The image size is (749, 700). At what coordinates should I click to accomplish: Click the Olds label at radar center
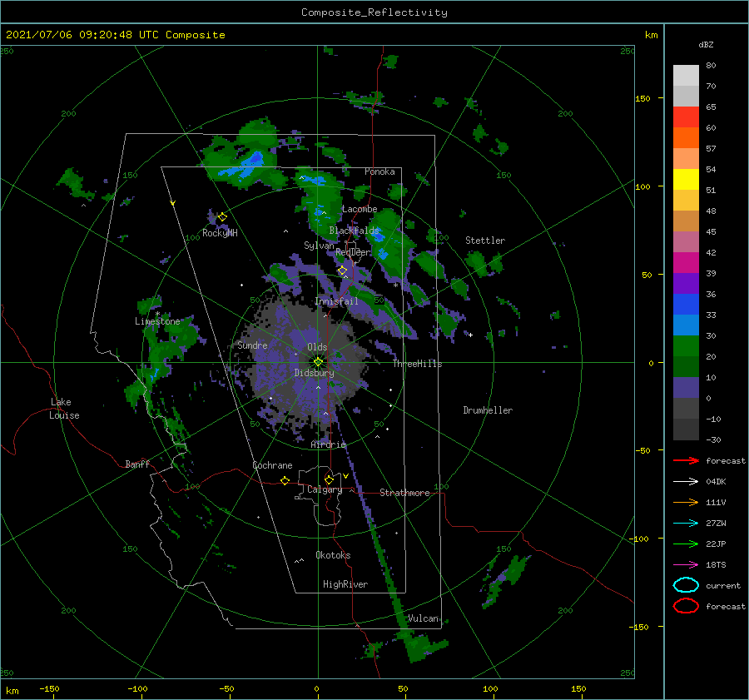[317, 347]
